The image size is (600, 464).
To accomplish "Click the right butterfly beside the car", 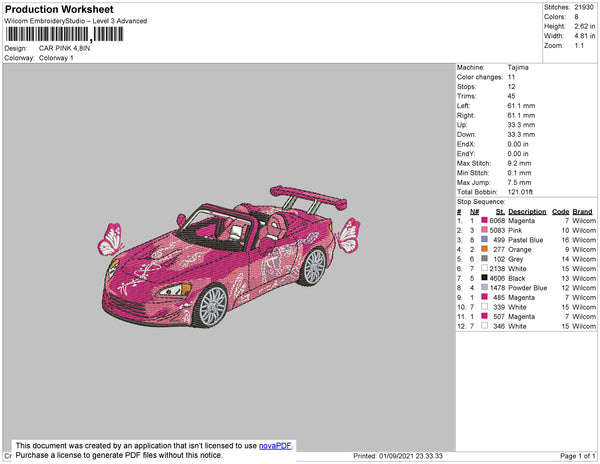I will (347, 237).
